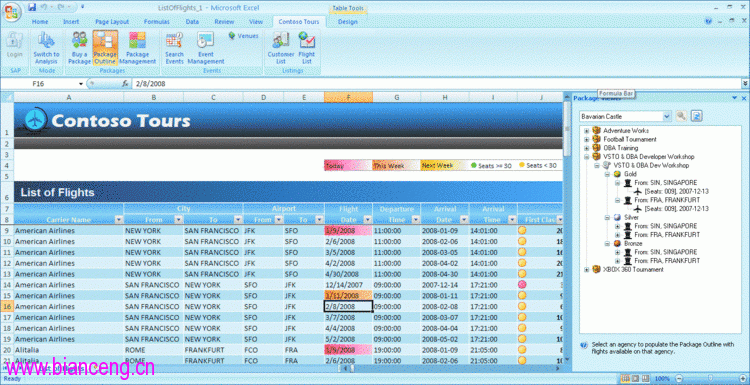Switch to Normal view in status bar
Screen dimensions: 750x385
[626, 379]
